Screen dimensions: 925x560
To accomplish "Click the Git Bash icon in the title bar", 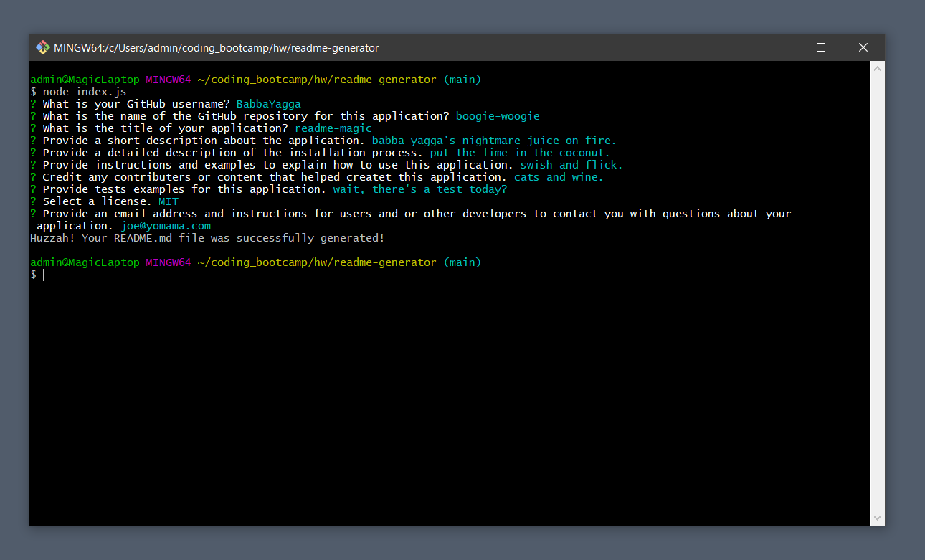I will tap(42, 47).
